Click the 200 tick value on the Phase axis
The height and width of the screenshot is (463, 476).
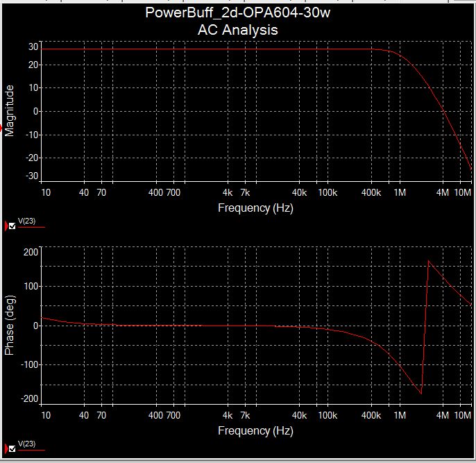click(x=31, y=252)
